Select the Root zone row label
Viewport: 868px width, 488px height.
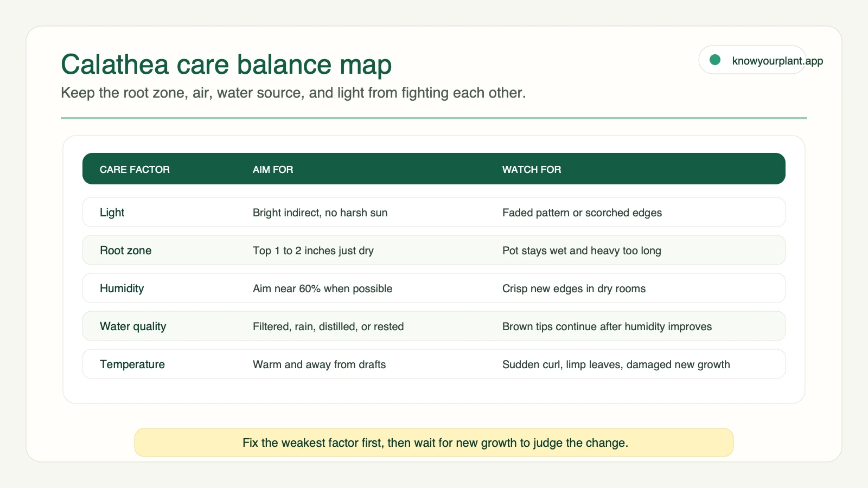126,251
